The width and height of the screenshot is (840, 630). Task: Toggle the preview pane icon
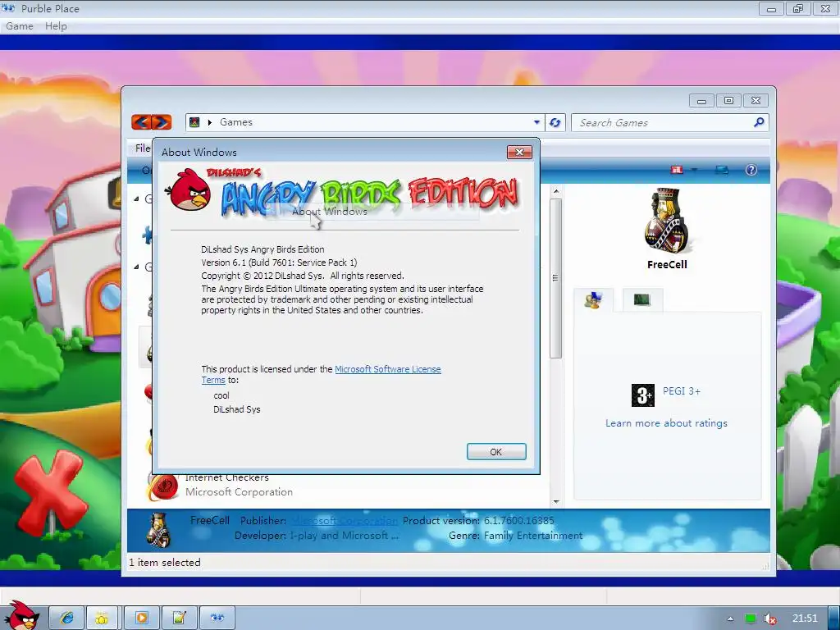click(722, 170)
